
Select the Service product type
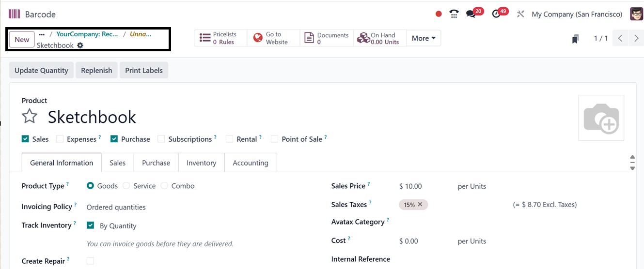pyautogui.click(x=126, y=186)
